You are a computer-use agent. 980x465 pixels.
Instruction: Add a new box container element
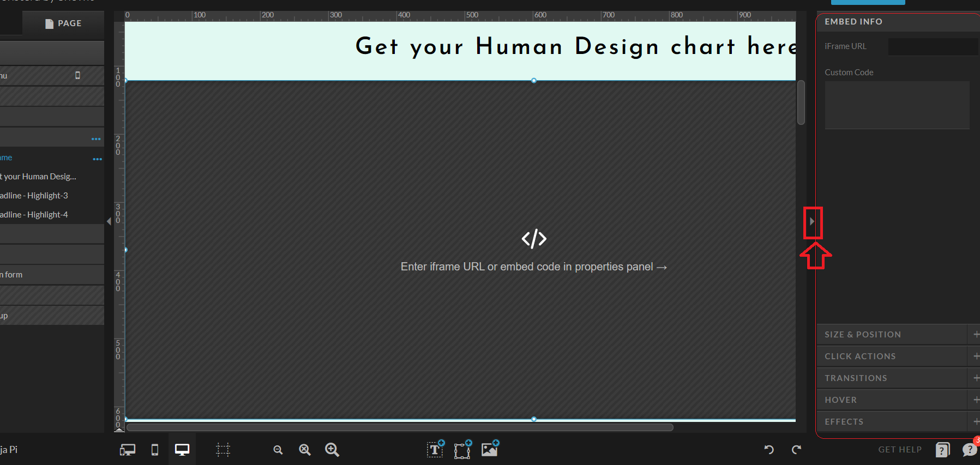coord(463,449)
